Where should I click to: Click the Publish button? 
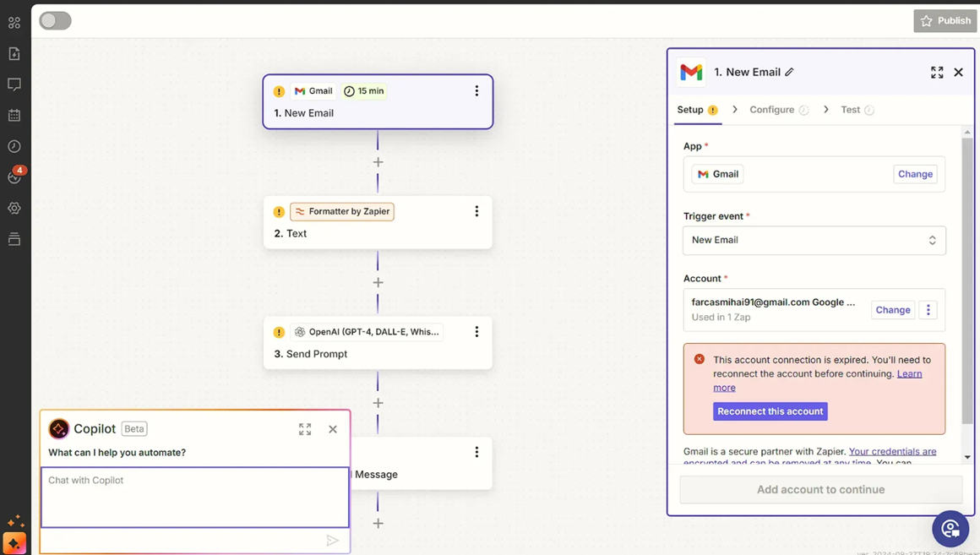click(x=945, y=20)
